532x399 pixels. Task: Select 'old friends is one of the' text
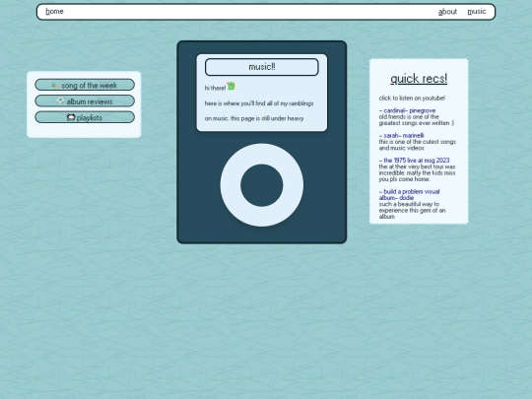pos(409,116)
